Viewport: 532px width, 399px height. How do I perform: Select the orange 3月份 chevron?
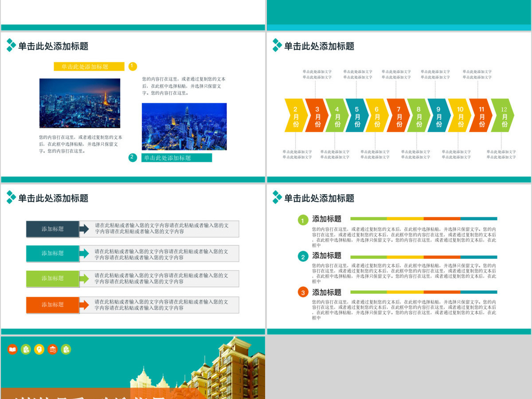point(317,115)
